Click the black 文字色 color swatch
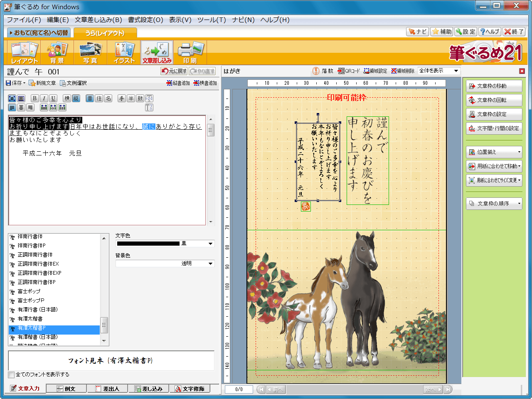Screen dimensions: 532x399 [x=148, y=244]
